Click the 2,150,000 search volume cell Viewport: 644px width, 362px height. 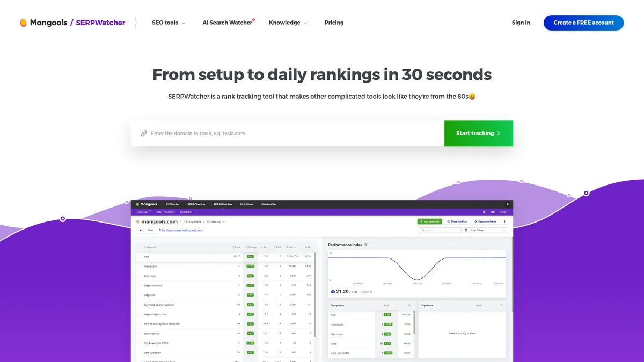click(291, 257)
